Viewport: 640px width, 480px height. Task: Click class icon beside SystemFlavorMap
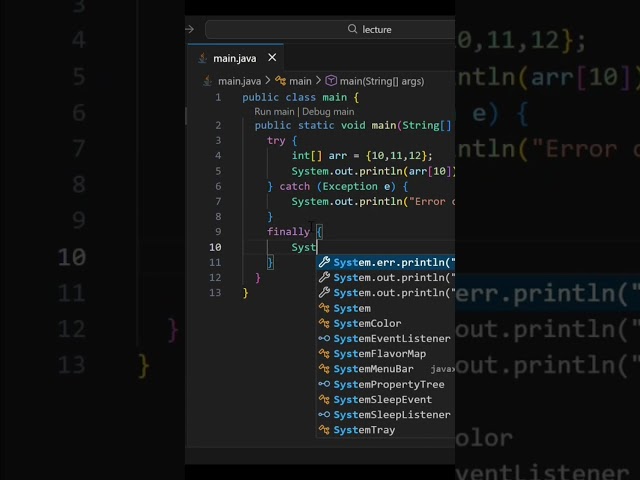324,353
